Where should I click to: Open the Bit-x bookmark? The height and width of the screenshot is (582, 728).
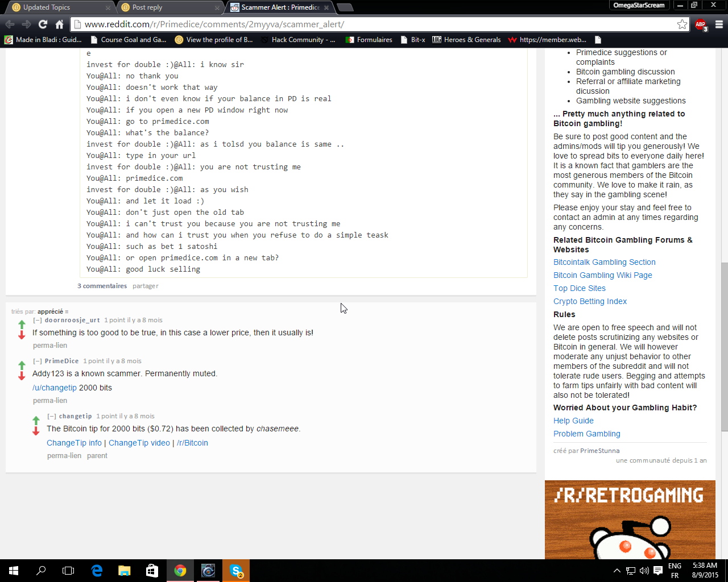tap(413, 40)
